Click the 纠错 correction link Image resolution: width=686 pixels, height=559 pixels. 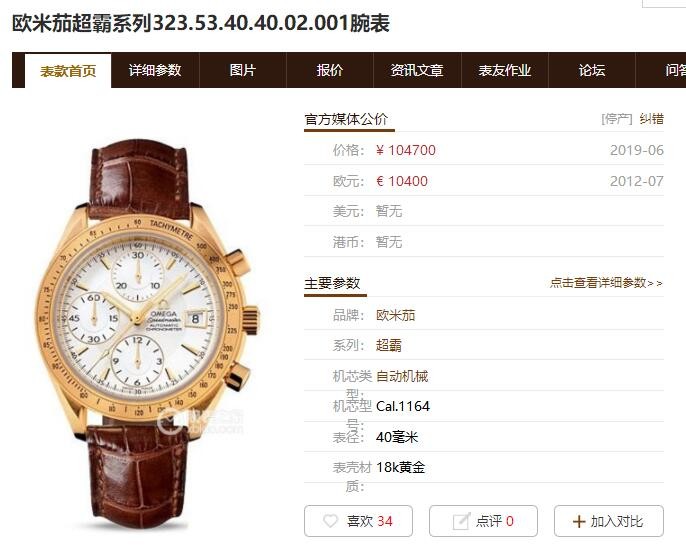point(651,119)
